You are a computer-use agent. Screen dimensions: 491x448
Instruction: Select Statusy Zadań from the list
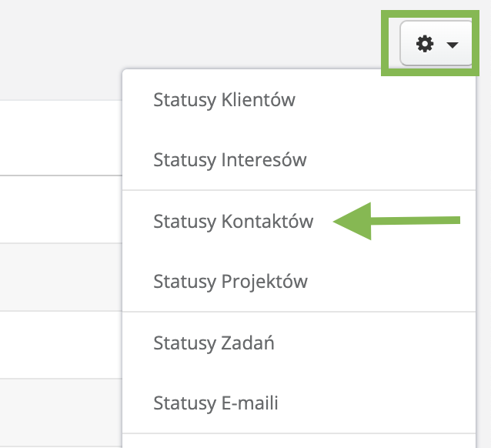coord(213,343)
